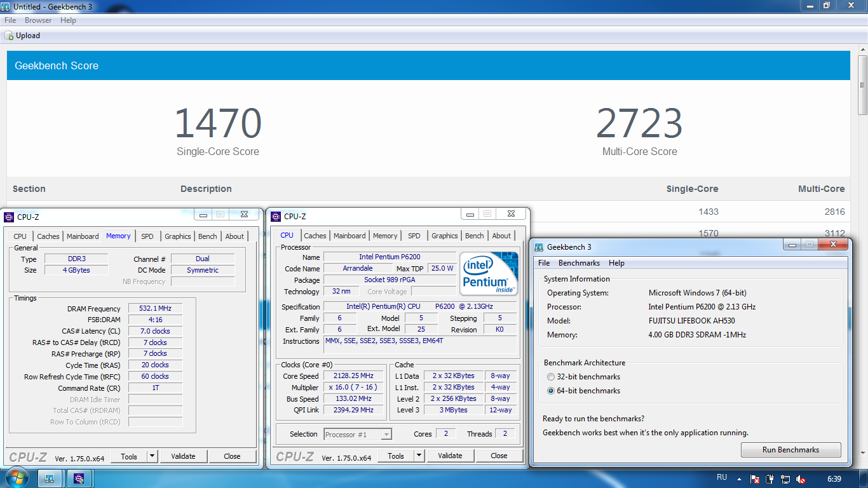The image size is (868, 488).
Task: Select 32-bit benchmarks radio button
Action: [551, 377]
